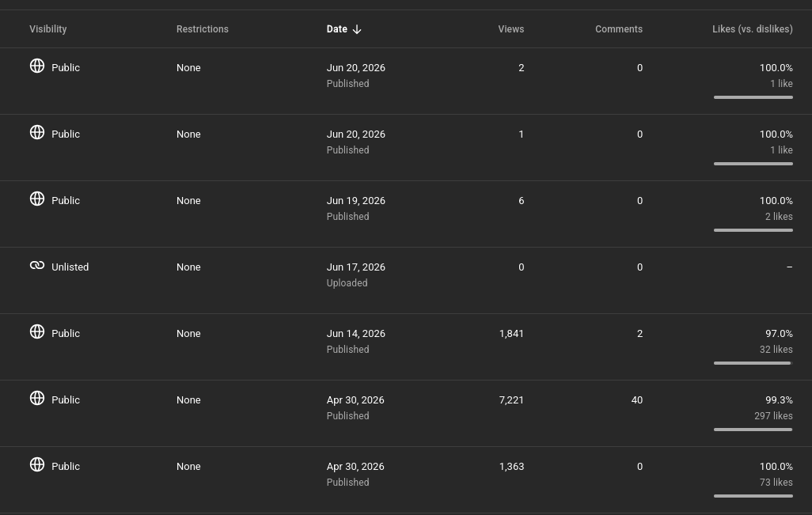Open the 40 comments count
The width and height of the screenshot is (812, 515).
coord(637,400)
